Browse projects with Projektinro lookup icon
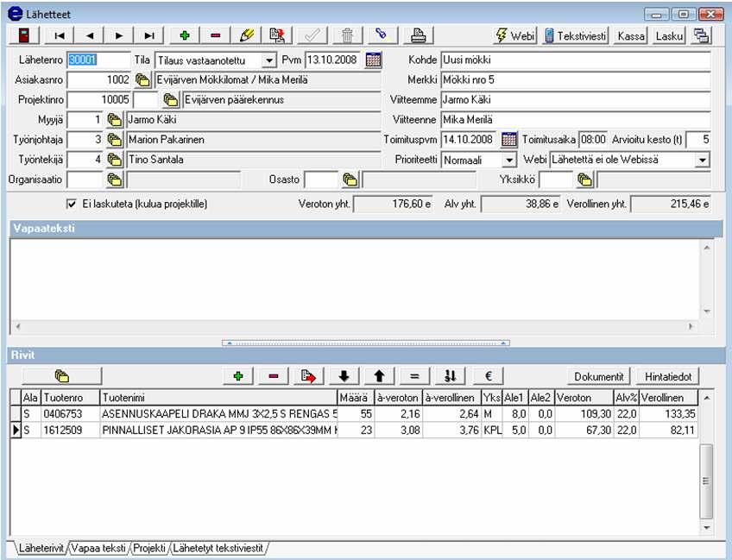This screenshot has width=732, height=560. (171, 100)
